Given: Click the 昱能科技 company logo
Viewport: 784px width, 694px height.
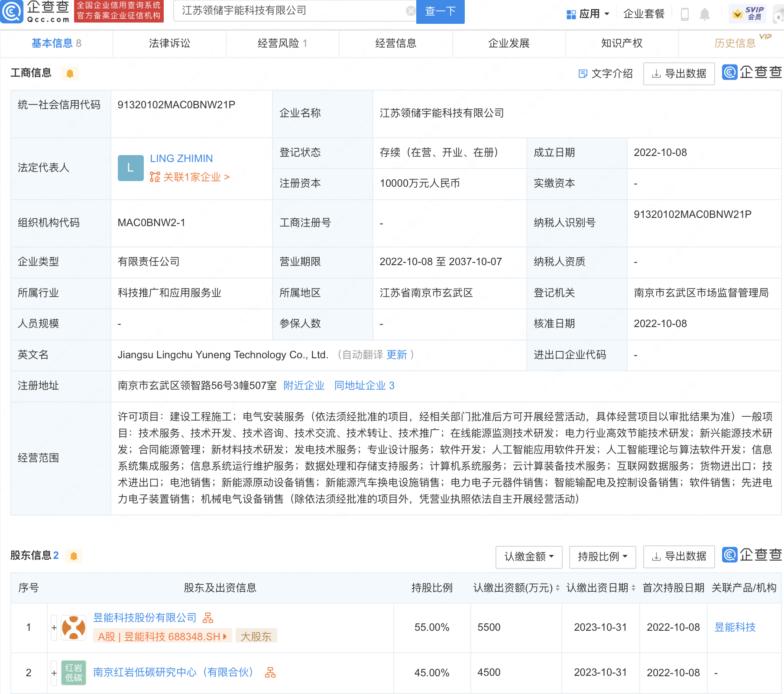Looking at the screenshot, I should click(74, 627).
